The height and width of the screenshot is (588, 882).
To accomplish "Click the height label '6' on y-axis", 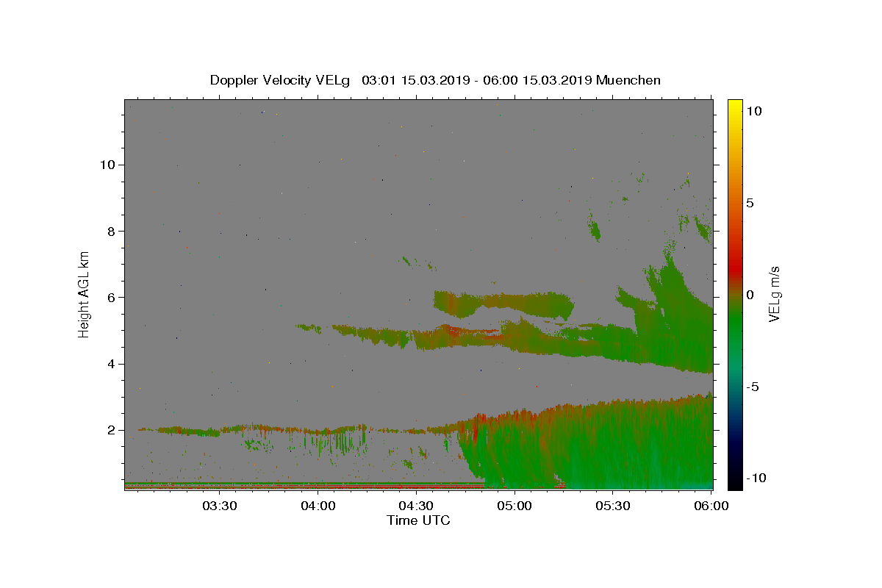I will pyautogui.click(x=112, y=297).
